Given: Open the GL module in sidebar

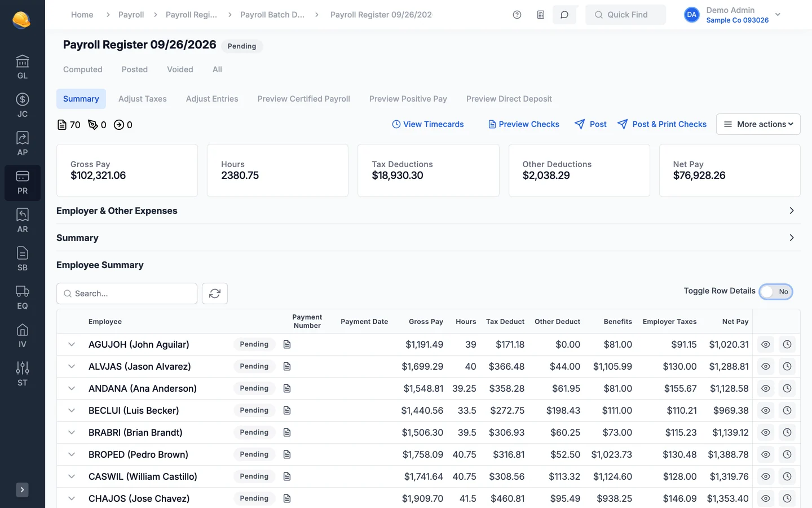Looking at the screenshot, I should (23, 67).
